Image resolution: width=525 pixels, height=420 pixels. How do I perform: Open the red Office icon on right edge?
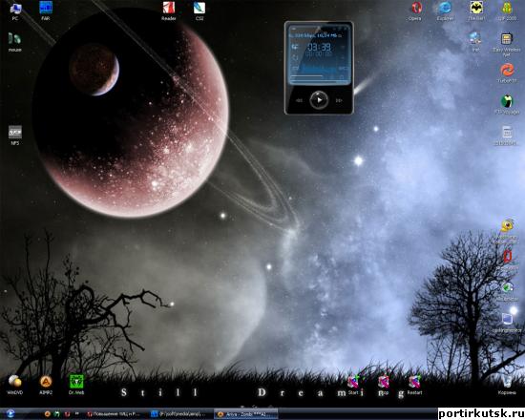[507, 260]
